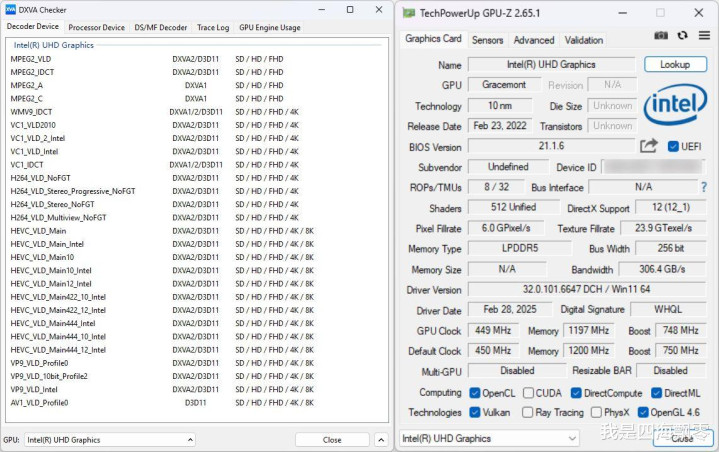
Task: Click the Bus Width 256 bit value
Action: [x=671, y=248]
